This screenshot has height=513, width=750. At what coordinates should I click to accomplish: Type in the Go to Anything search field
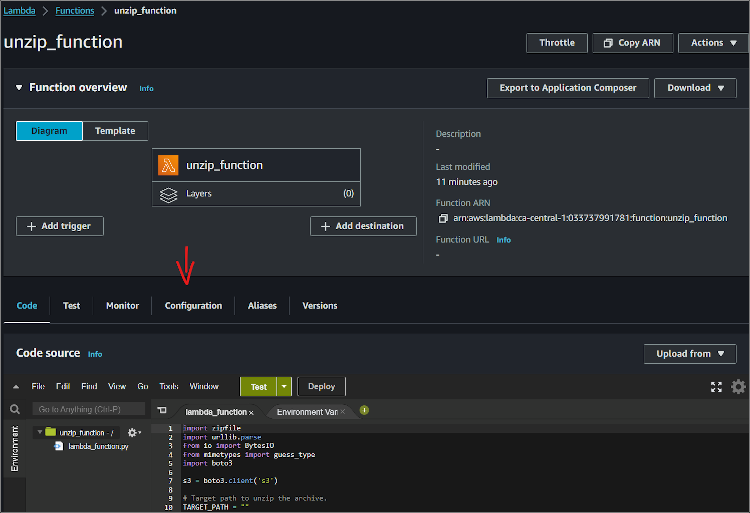(x=88, y=410)
